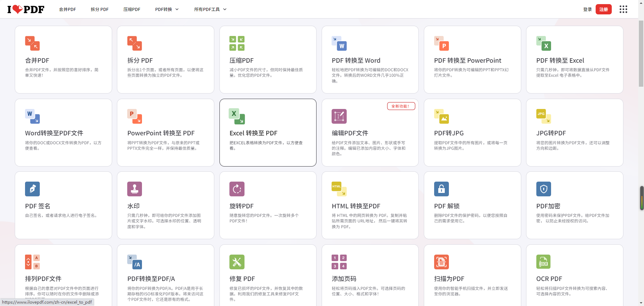Viewport: 644px width, 306px height.
Task: Open the OCR PDF icon
Action: pos(543,262)
